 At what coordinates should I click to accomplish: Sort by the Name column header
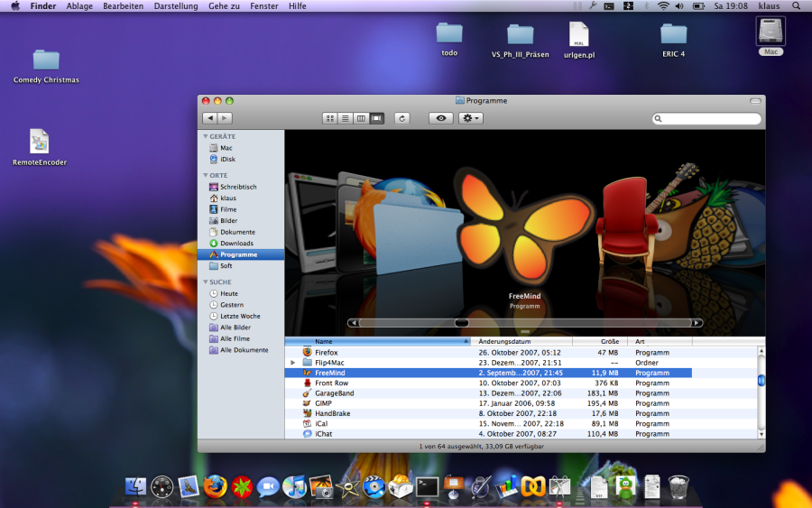tap(378, 341)
